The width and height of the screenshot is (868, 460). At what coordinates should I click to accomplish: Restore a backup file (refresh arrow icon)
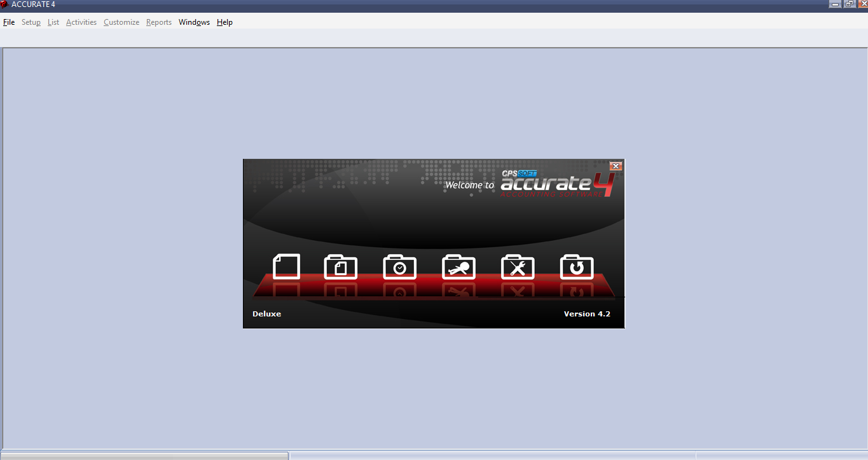point(577,267)
